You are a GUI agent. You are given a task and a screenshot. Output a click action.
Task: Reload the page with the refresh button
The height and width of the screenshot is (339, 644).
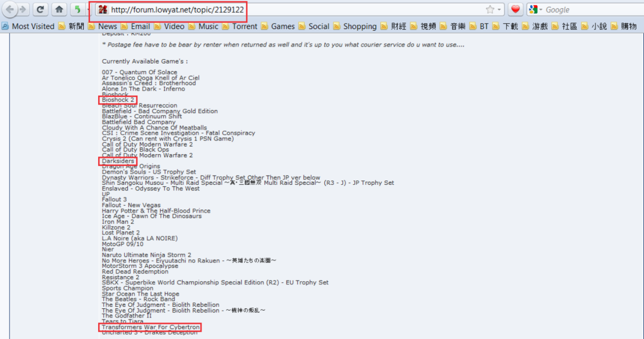click(x=40, y=9)
